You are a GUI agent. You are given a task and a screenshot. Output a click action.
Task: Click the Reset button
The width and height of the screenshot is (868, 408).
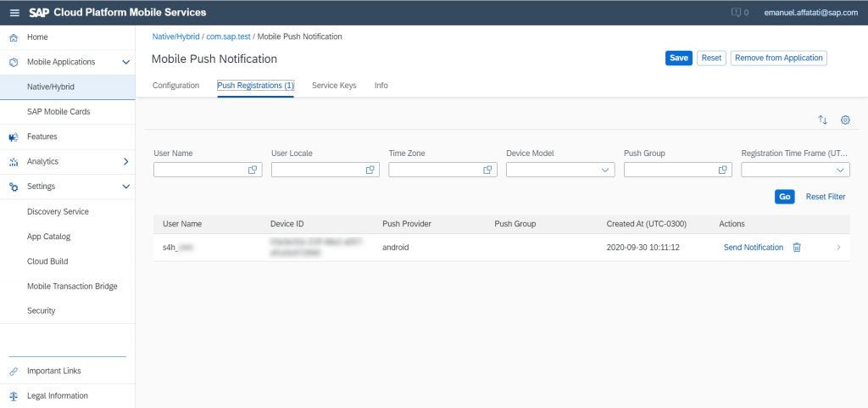point(711,59)
